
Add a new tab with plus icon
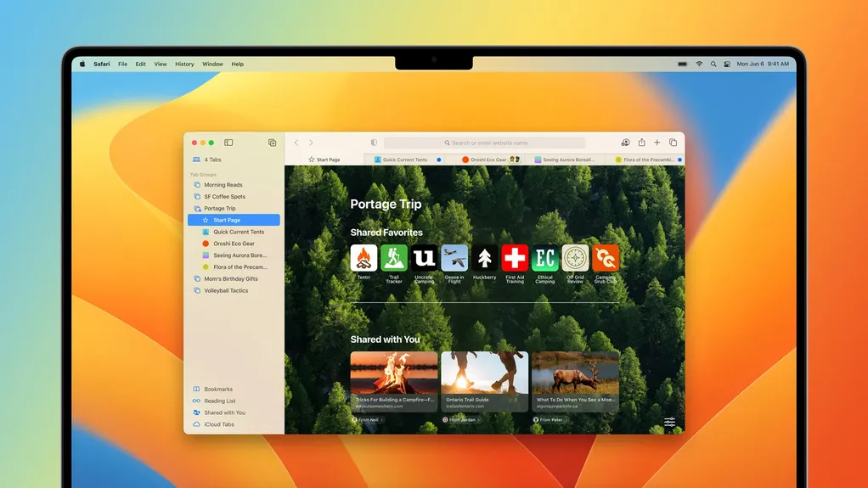point(657,143)
